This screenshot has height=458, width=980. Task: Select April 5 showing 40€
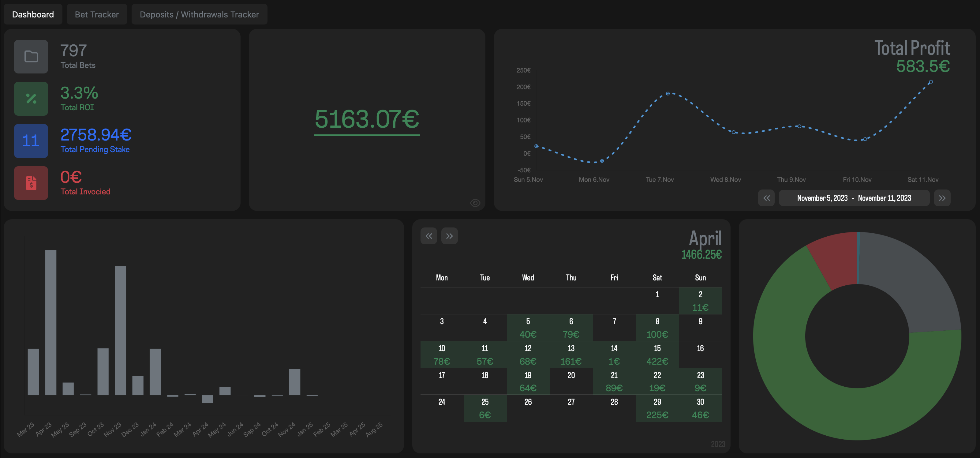528,328
